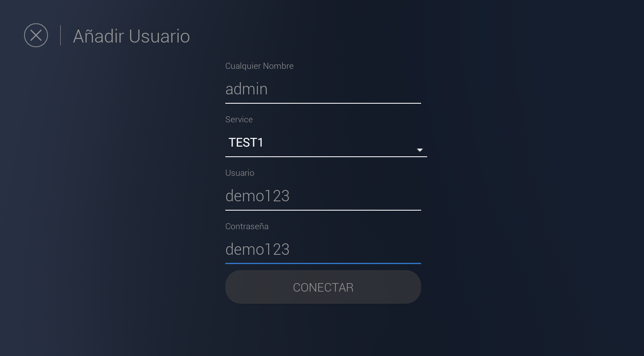Click demo123 text in Usuario field
The image size is (644, 356).
(x=257, y=196)
